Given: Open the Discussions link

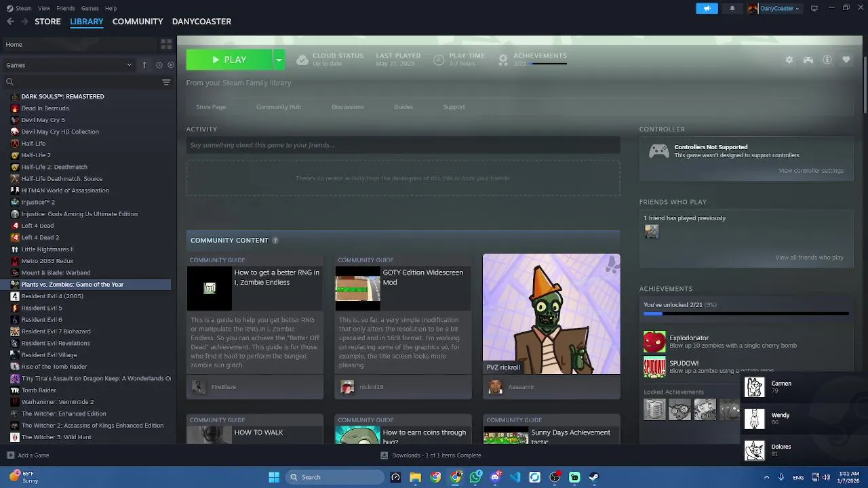Looking at the screenshot, I should [x=348, y=107].
